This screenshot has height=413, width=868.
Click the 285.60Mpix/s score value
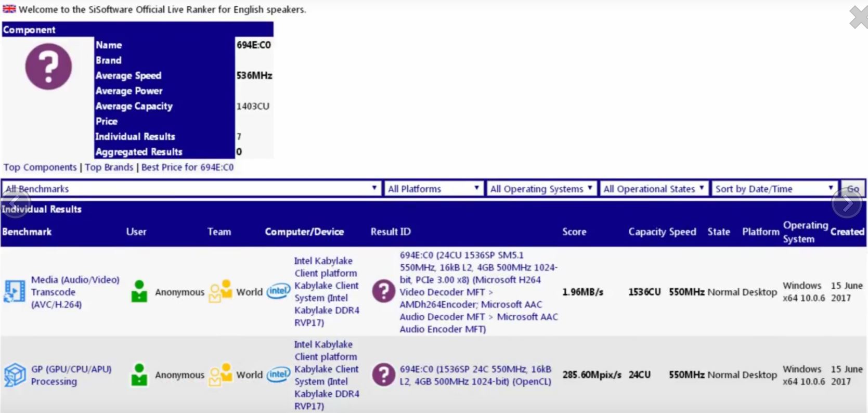click(x=592, y=375)
